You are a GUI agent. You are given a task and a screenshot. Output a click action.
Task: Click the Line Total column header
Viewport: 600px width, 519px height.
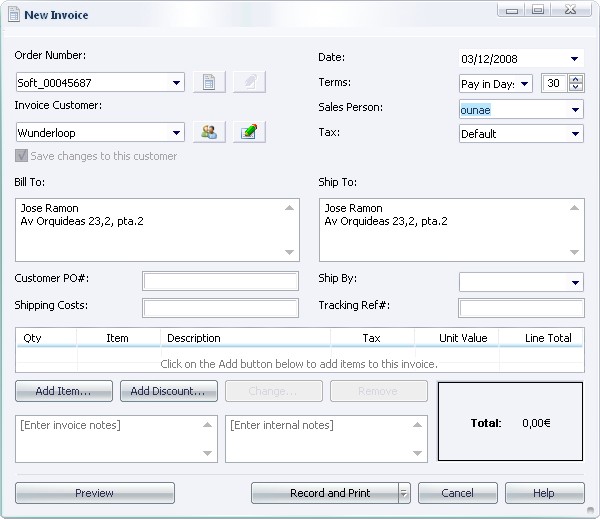click(541, 338)
